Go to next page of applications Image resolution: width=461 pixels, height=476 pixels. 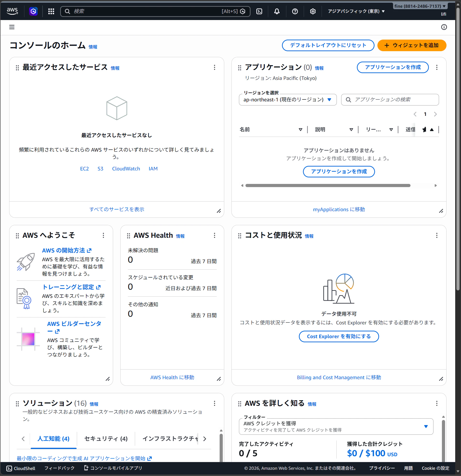(x=435, y=114)
